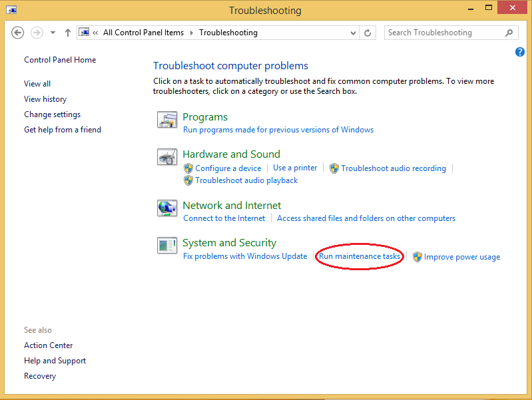The width and height of the screenshot is (532, 400).
Task: Click the search magnifier icon
Action: (x=509, y=33)
